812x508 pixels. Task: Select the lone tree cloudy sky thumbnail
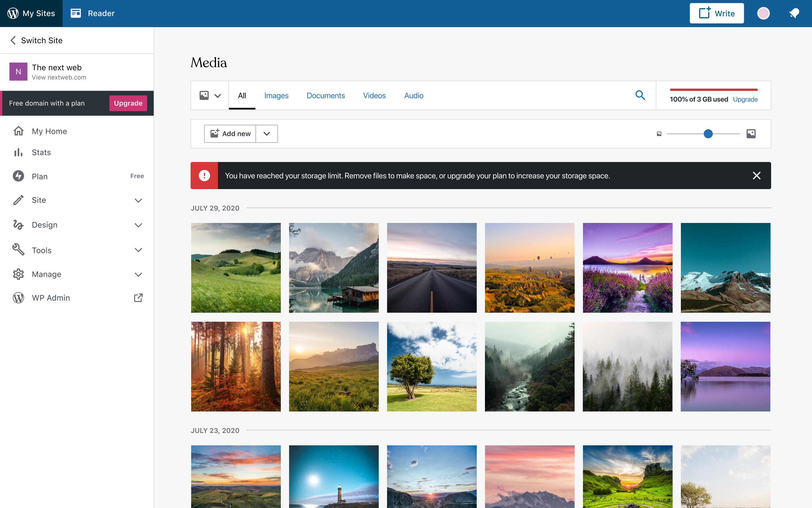click(x=432, y=367)
